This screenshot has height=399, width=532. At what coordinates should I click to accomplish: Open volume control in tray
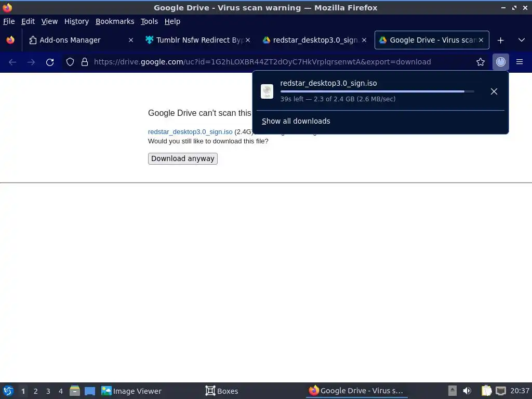(x=467, y=391)
